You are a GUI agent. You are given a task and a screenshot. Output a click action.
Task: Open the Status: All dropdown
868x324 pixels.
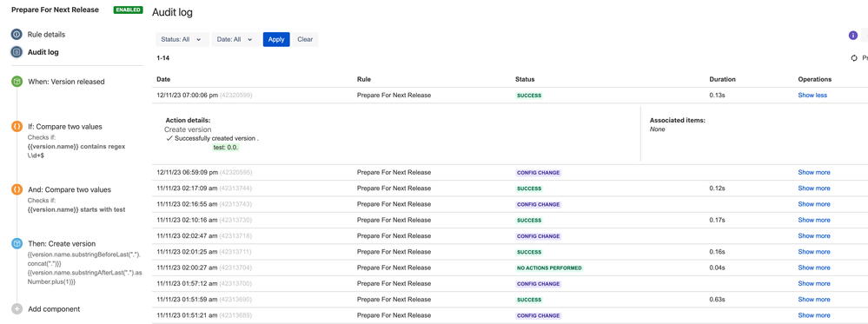182,39
